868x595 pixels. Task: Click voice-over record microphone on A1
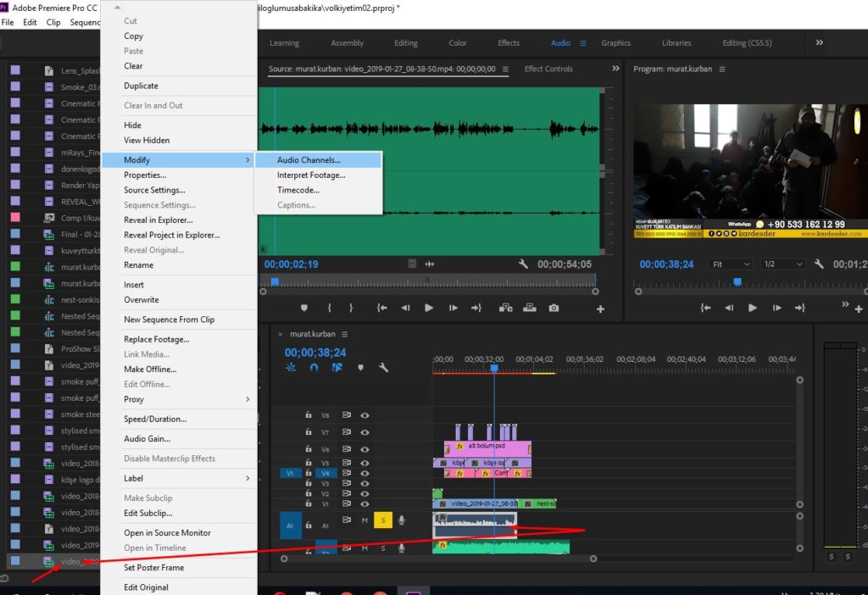401,520
